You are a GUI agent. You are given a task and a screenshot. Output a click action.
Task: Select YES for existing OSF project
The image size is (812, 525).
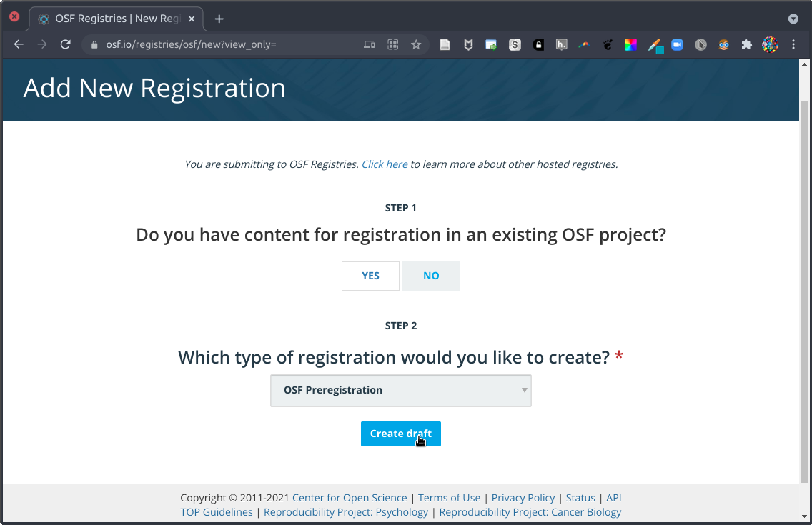(x=370, y=276)
